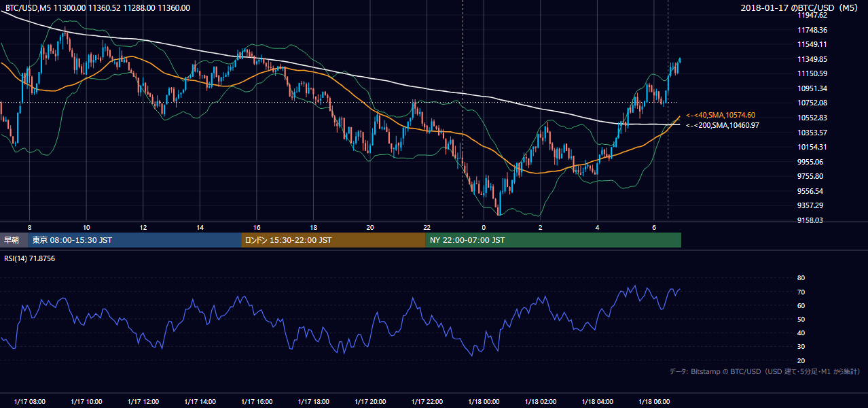Image resolution: width=868 pixels, height=408 pixels.
Task: Click the time axis label 1/17 12:00
Action: tap(143, 402)
